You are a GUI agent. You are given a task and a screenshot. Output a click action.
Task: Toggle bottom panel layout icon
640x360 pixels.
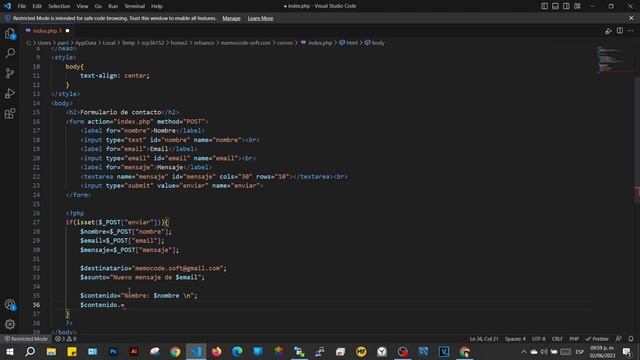[556, 6]
